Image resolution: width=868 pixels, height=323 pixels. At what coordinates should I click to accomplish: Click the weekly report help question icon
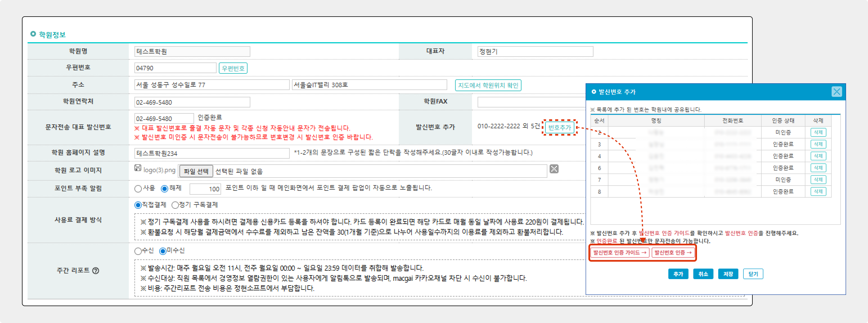96,271
